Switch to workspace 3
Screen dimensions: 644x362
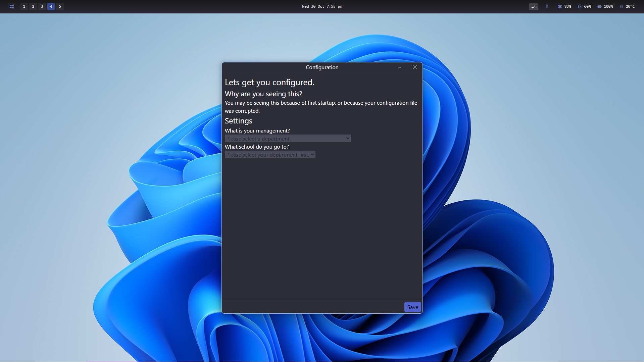(42, 6)
